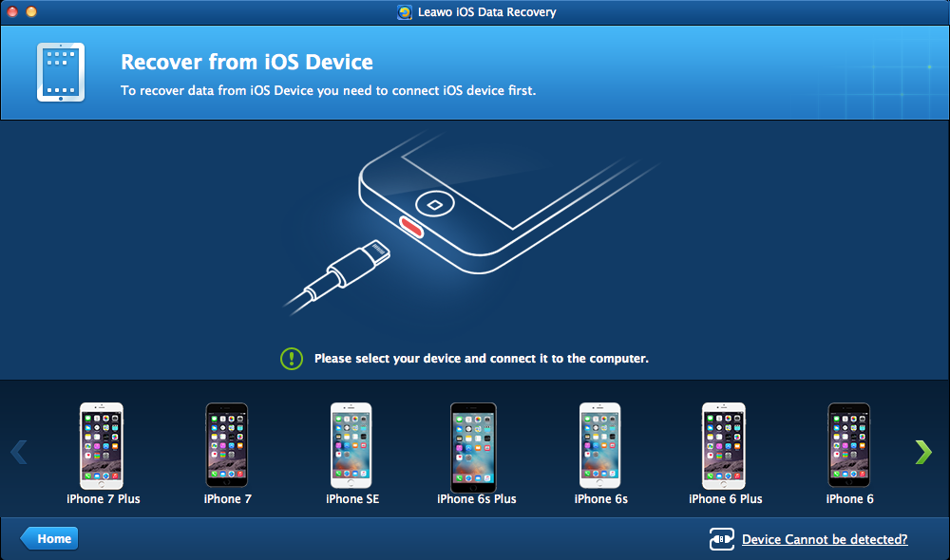Open the 'Device Cannot be detected?' link

pos(825,539)
